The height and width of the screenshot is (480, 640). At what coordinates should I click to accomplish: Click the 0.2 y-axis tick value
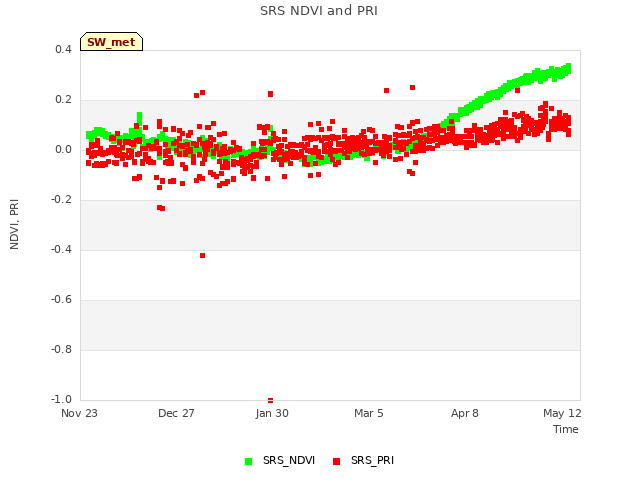pos(63,100)
